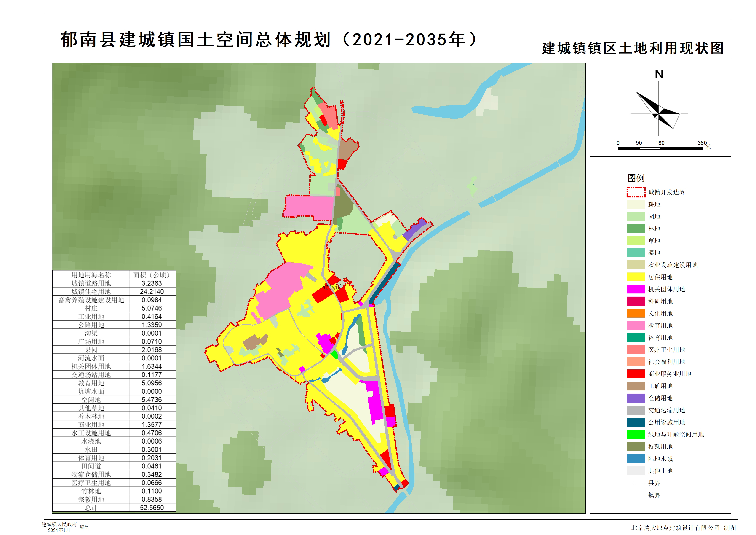Click the 河流水面 table row name
The image size is (756, 535).
click(x=91, y=358)
